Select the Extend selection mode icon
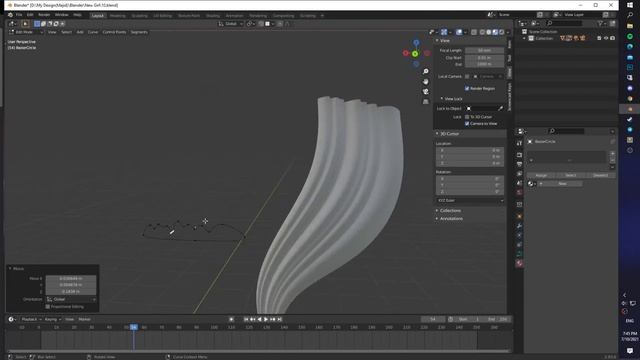The image size is (640, 360). coord(43,24)
